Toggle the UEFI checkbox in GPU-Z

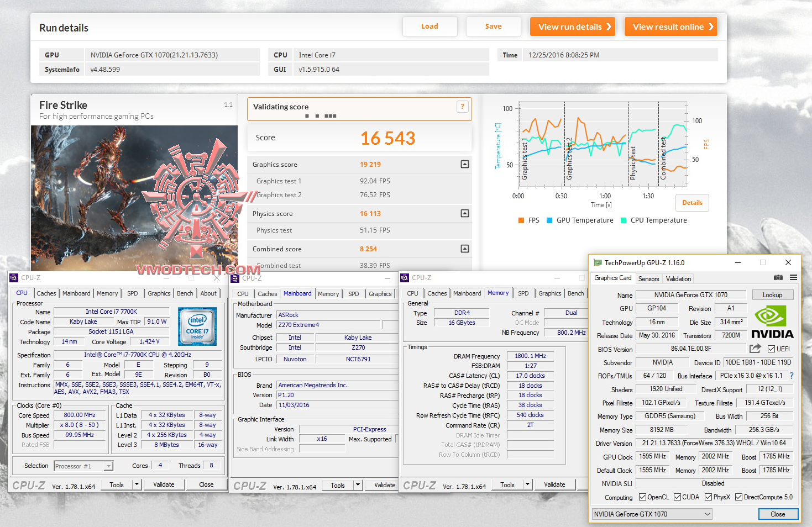(771, 349)
